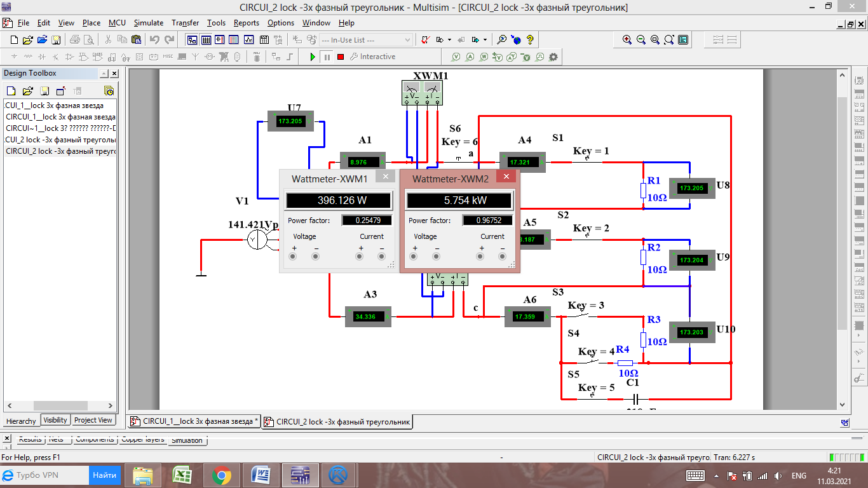Click the yellow question mark Help icon

tap(530, 39)
